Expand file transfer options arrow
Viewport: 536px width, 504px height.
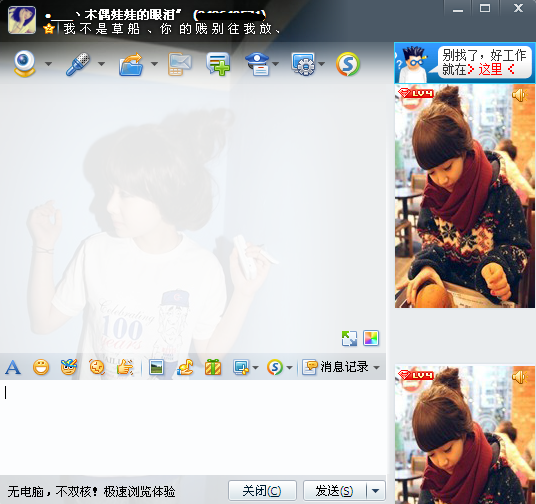(154, 64)
